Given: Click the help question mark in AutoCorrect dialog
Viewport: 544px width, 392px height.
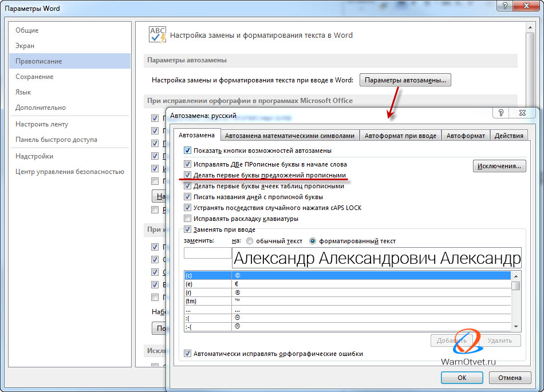Looking at the screenshot, I should click(x=501, y=113).
